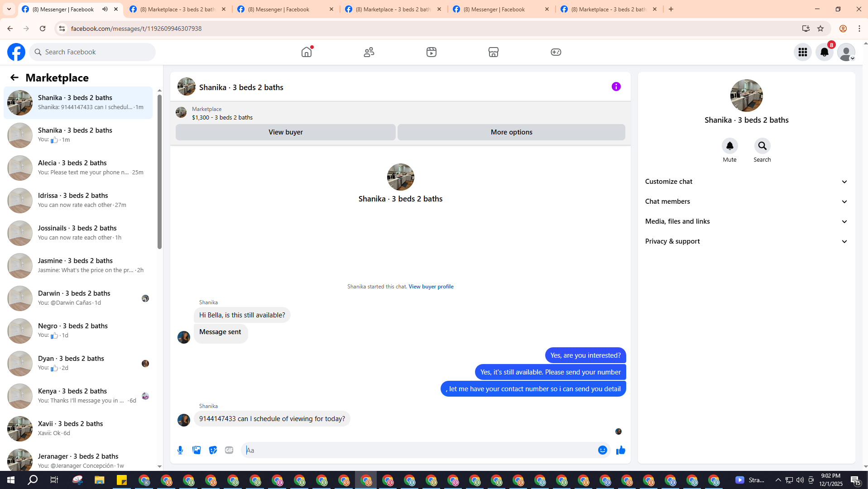This screenshot has height=489, width=868.
Task: Open Idrissa's 3 beds 2 baths chat
Action: click(x=78, y=200)
